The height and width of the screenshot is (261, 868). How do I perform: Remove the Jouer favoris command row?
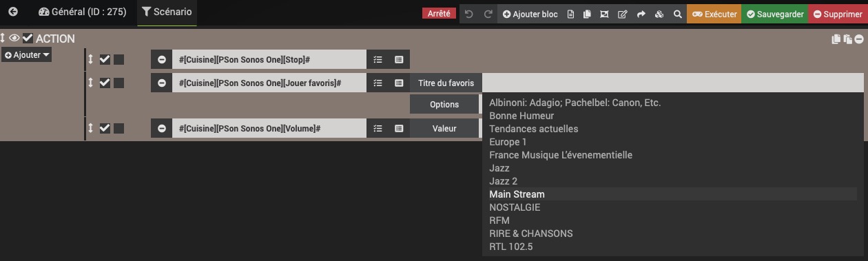[161, 83]
